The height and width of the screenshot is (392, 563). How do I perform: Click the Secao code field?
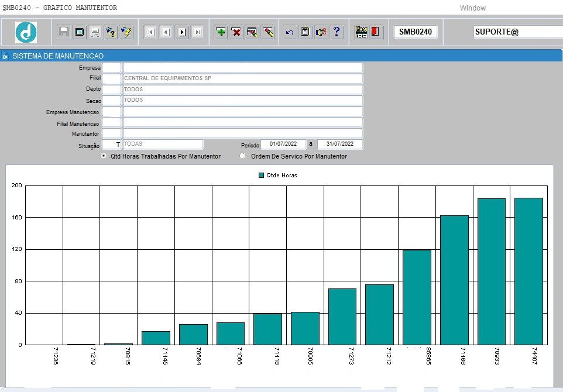click(x=112, y=100)
